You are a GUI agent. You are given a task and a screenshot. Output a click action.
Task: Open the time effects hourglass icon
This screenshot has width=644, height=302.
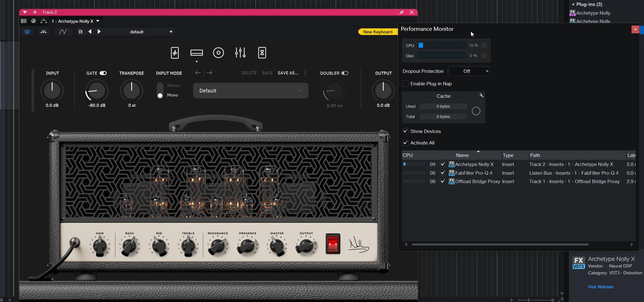(262, 53)
